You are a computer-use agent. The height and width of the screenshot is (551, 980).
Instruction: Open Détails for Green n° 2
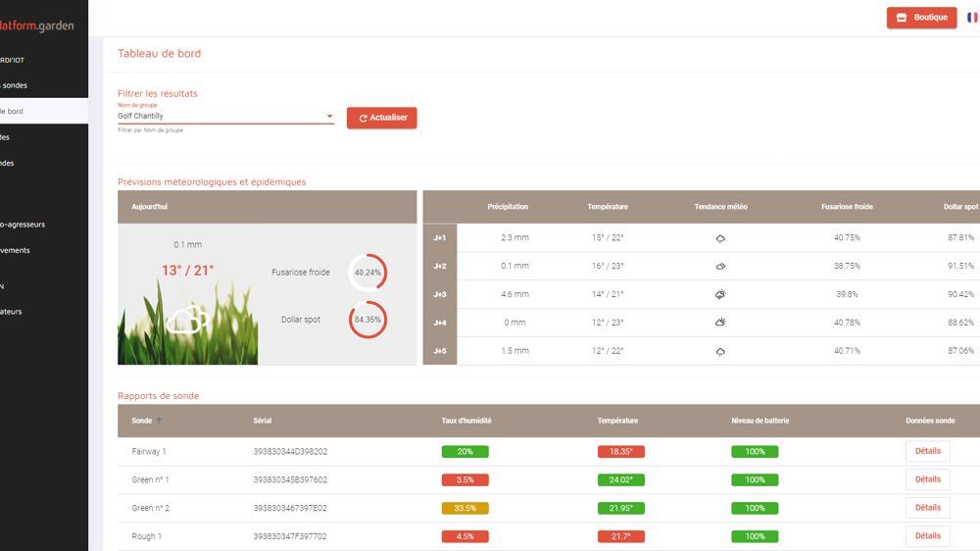tap(927, 508)
